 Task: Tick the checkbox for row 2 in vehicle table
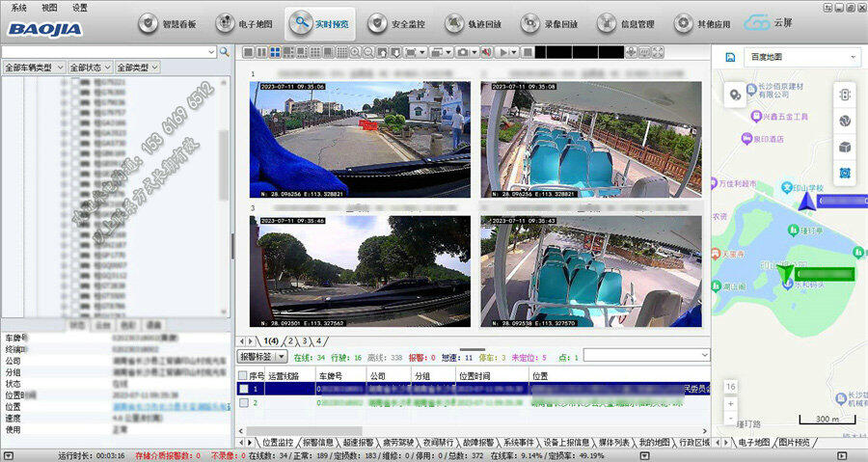[x=243, y=403]
